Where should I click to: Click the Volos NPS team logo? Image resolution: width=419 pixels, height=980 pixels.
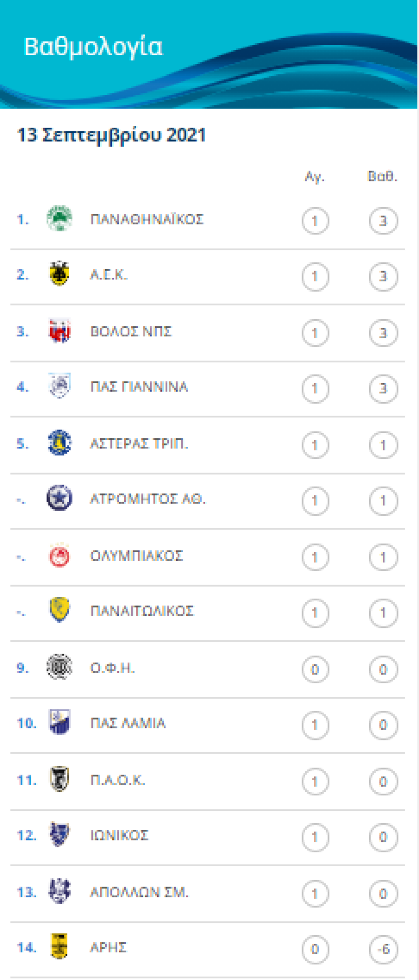click(x=59, y=331)
